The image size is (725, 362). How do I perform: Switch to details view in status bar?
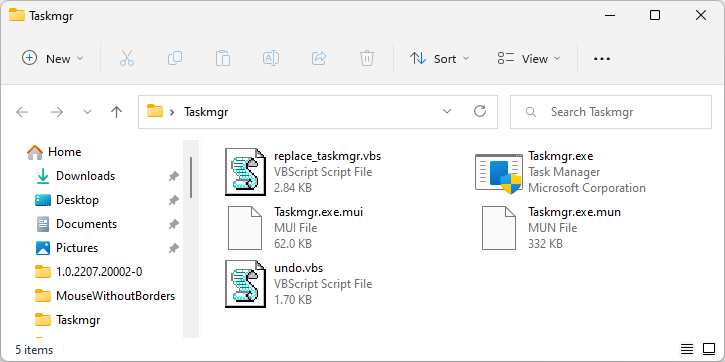(x=687, y=349)
